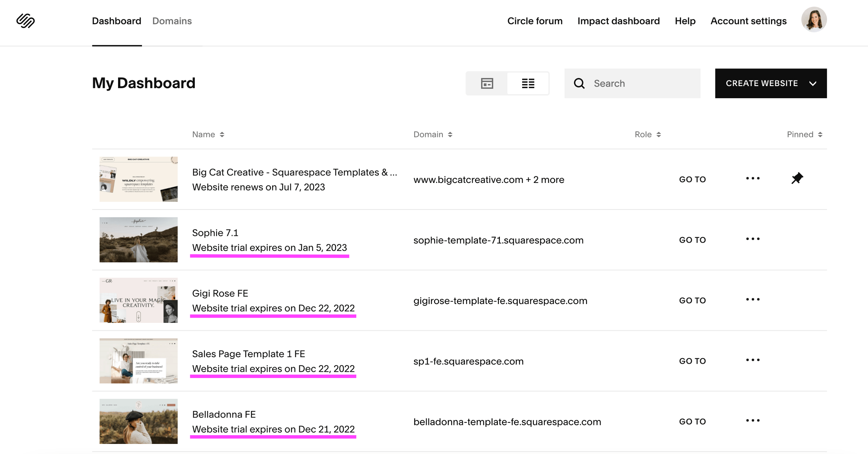Expand the CREATE WEBSITE dropdown chevron
The height and width of the screenshot is (454, 868).
click(812, 83)
